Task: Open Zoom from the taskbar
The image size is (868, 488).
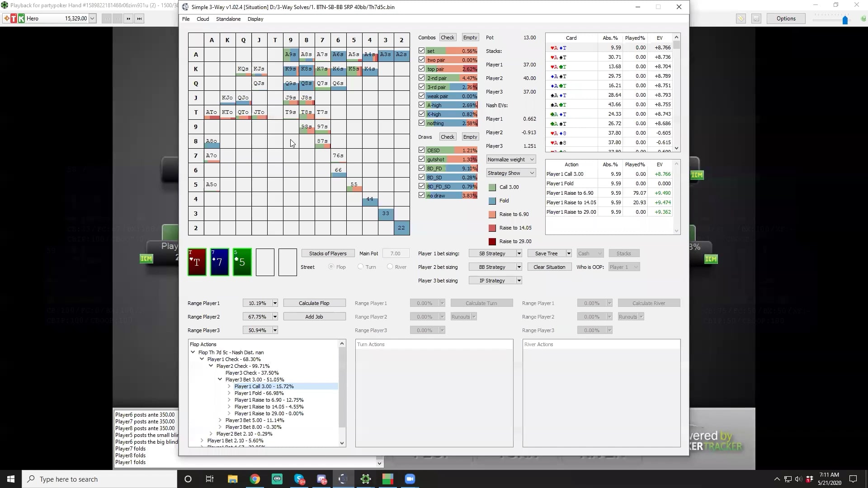Action: 410,479
